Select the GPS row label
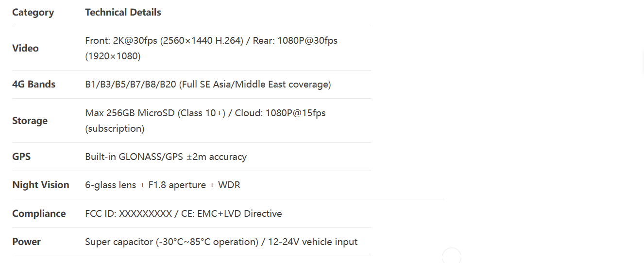Viewport: 644px width, 263px height. 21,157
